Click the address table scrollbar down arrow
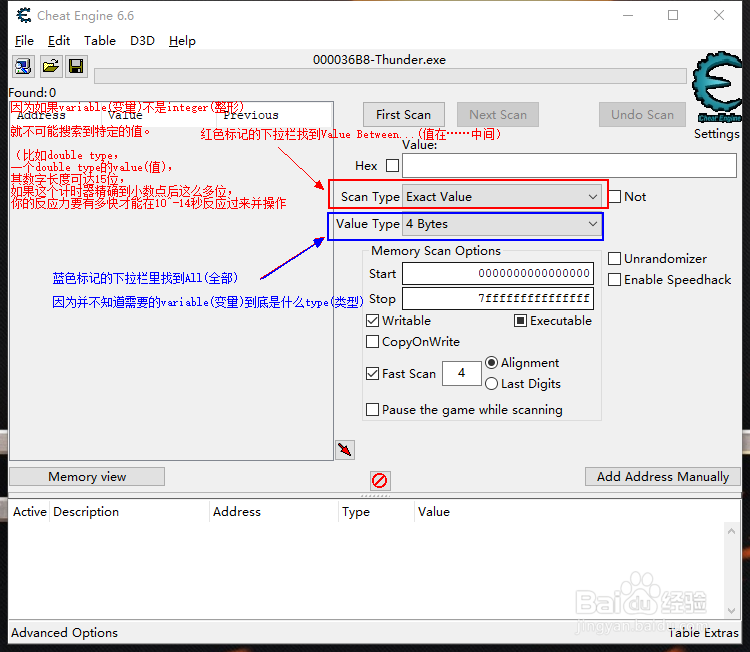The image size is (750, 652). point(731,610)
